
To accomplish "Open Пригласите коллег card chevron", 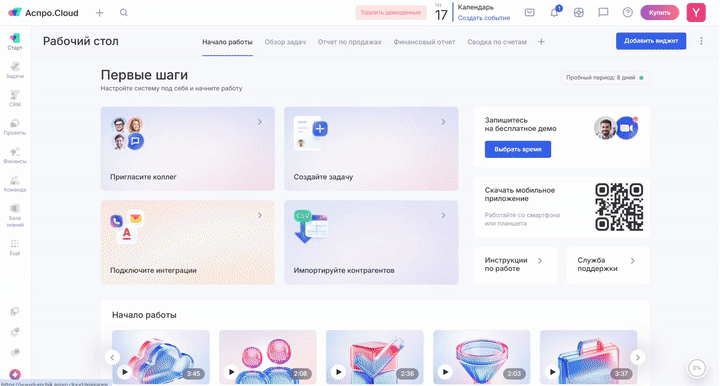I will pyautogui.click(x=260, y=122).
